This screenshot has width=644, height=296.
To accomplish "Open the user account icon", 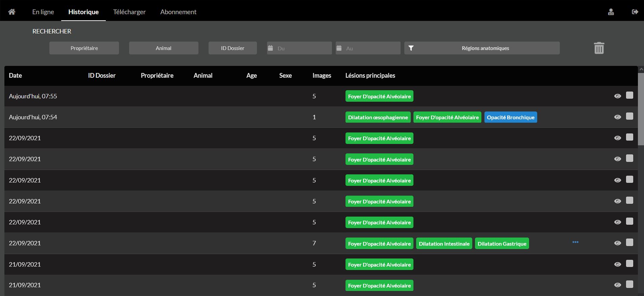I will [611, 12].
